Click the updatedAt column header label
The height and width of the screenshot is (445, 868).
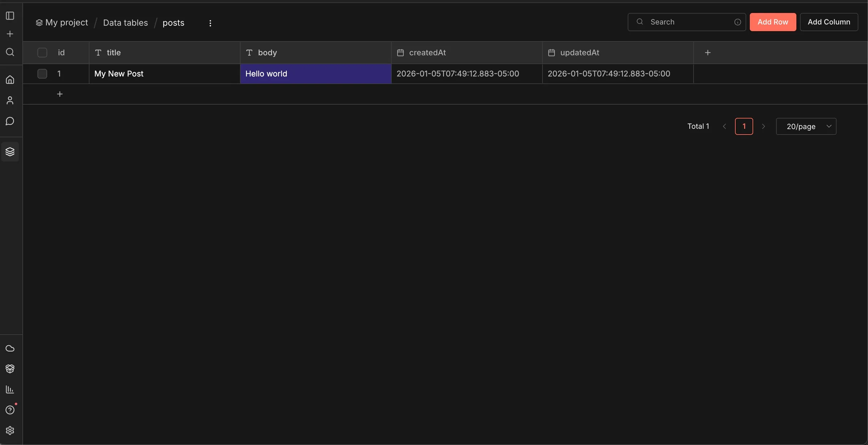click(580, 52)
